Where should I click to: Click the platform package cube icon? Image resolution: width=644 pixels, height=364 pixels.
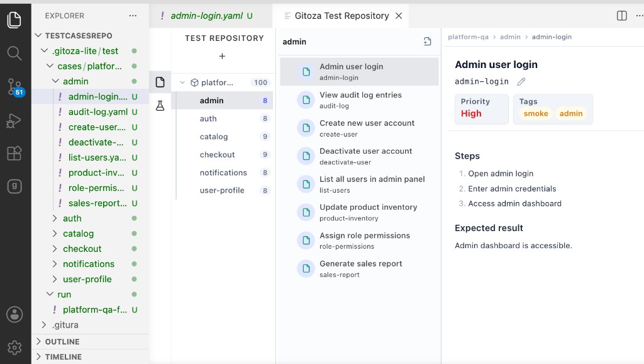tap(195, 82)
